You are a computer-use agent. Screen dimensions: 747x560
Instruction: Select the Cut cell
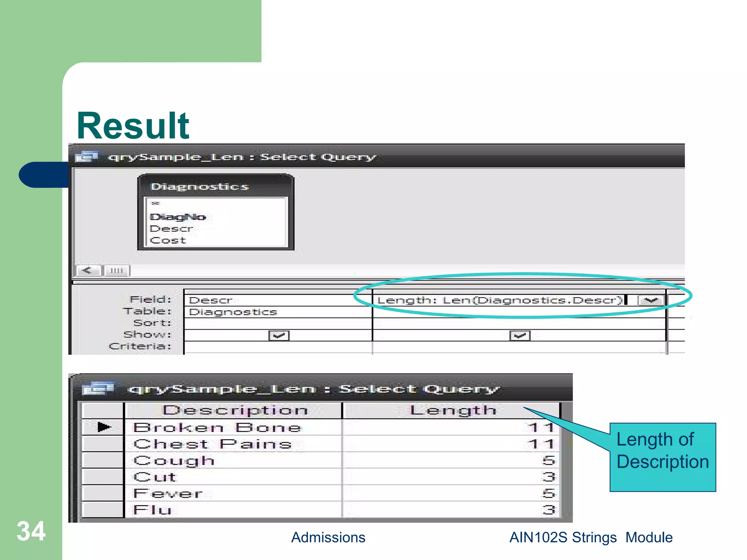233,477
